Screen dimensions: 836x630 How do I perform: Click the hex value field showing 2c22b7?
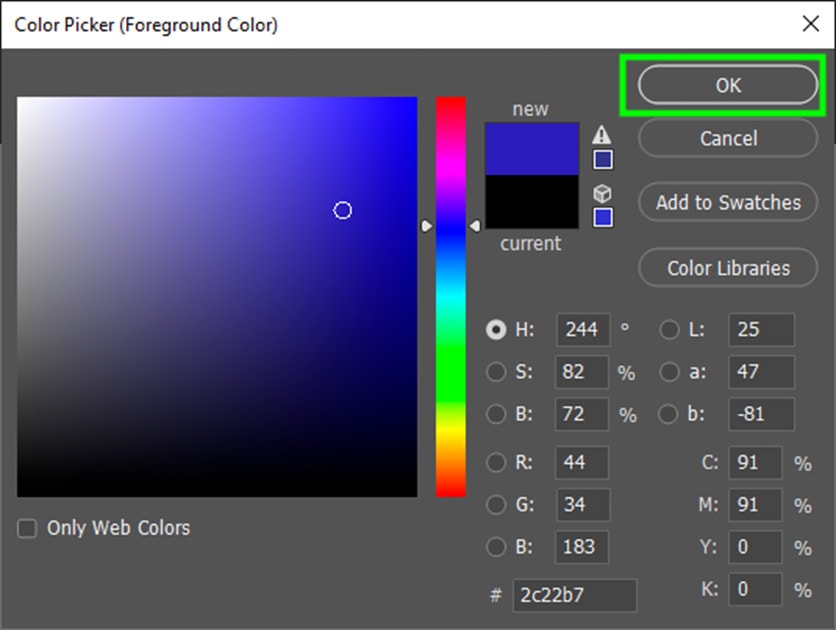(x=575, y=595)
